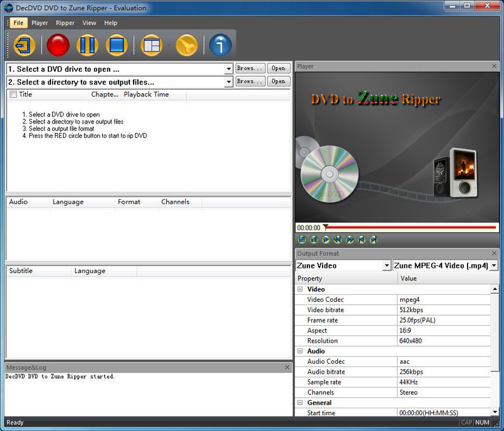Stop playback in the Player panel
This screenshot has height=431, width=504.
[x=302, y=239]
